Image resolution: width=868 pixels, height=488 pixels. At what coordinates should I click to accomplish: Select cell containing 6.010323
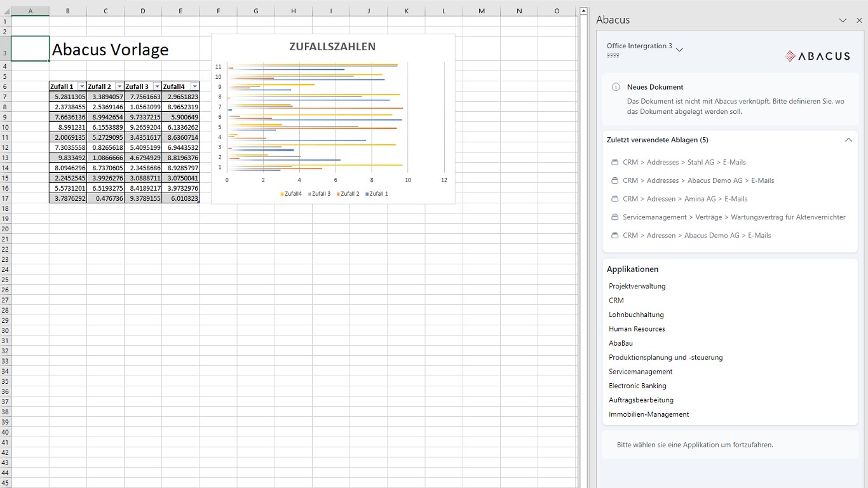pos(180,198)
